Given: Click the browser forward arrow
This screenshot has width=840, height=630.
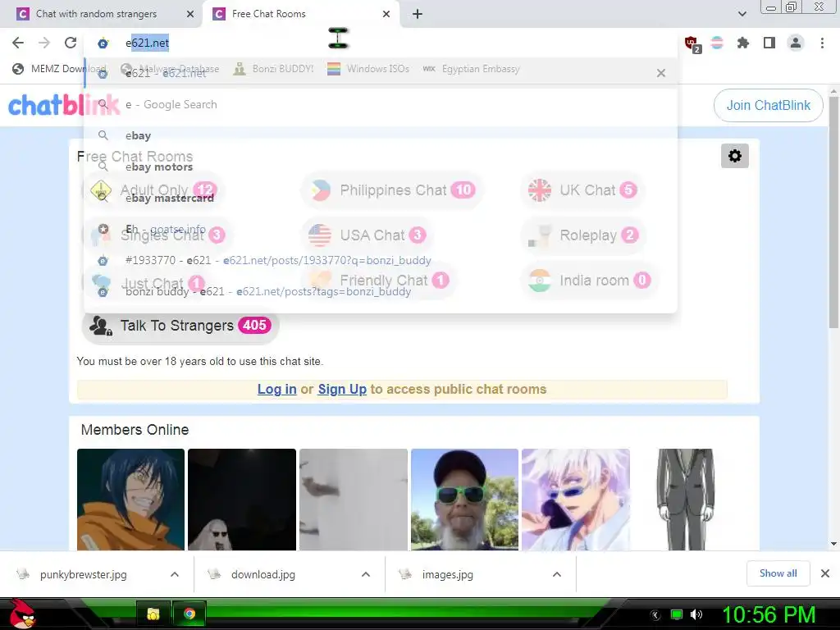Looking at the screenshot, I should point(44,43).
